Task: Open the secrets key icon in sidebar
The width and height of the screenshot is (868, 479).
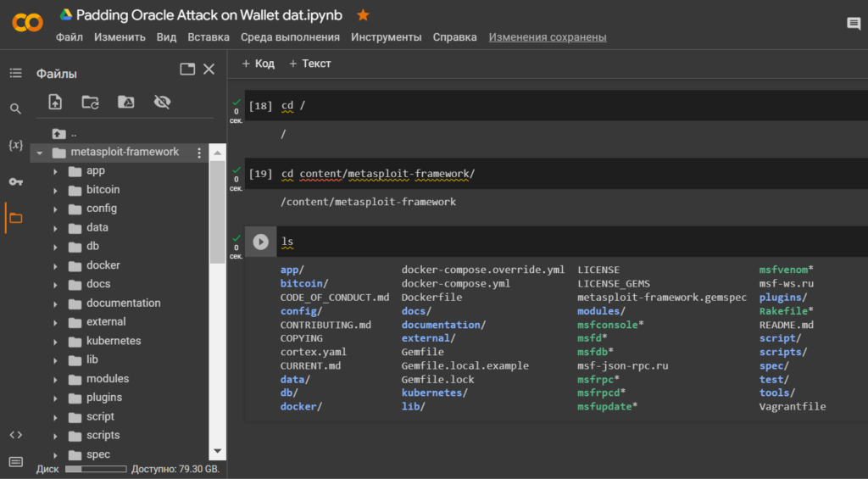Action: [x=15, y=181]
